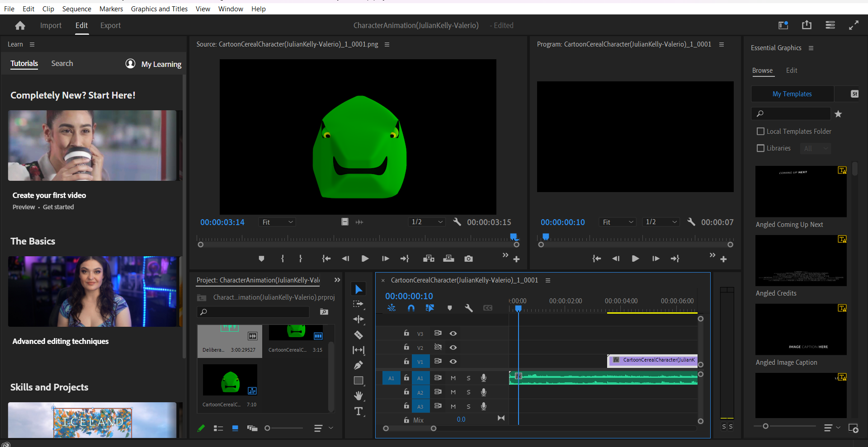The height and width of the screenshot is (447, 868).
Task: Switch to Export tab
Action: pyautogui.click(x=110, y=25)
